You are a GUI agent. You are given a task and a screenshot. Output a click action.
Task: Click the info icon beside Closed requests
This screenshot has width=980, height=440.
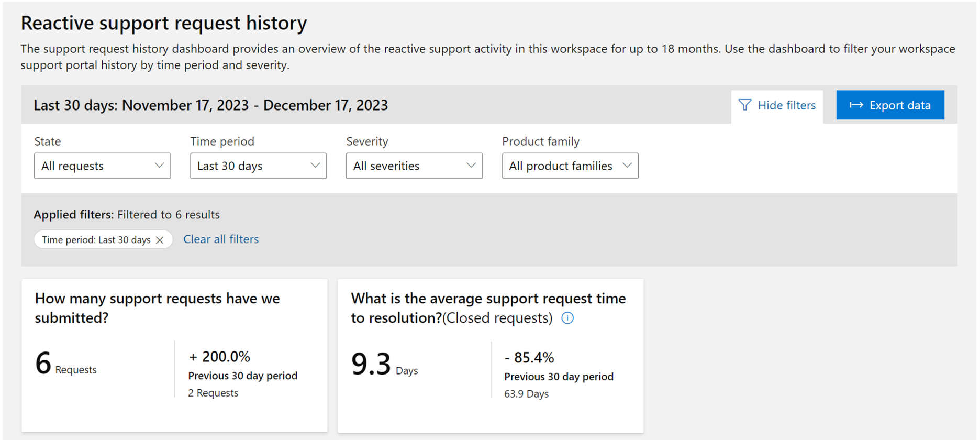coord(567,318)
